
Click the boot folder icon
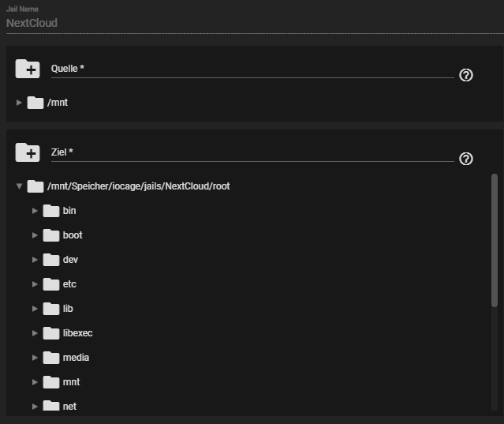[x=51, y=235]
